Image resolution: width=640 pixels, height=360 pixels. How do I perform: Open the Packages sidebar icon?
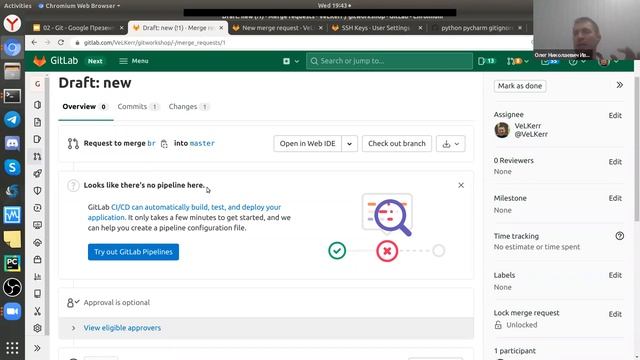(37, 260)
